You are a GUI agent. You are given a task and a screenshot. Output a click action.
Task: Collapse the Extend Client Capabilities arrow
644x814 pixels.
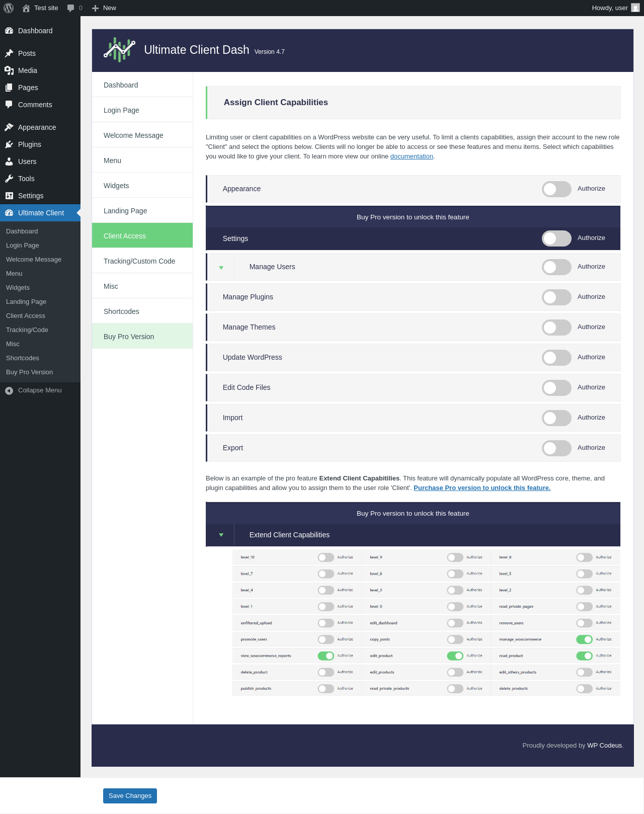click(221, 535)
